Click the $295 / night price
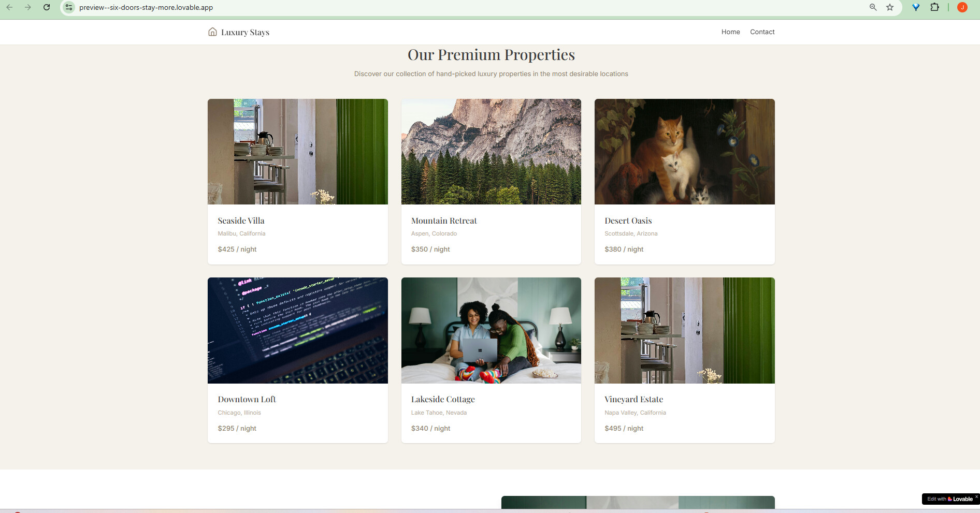This screenshot has width=980, height=513. tap(237, 428)
